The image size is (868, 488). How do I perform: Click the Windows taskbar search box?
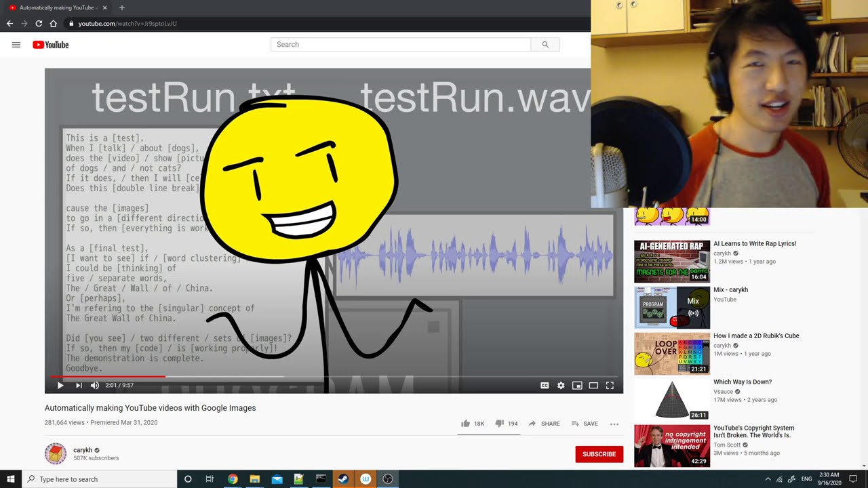coord(100,479)
